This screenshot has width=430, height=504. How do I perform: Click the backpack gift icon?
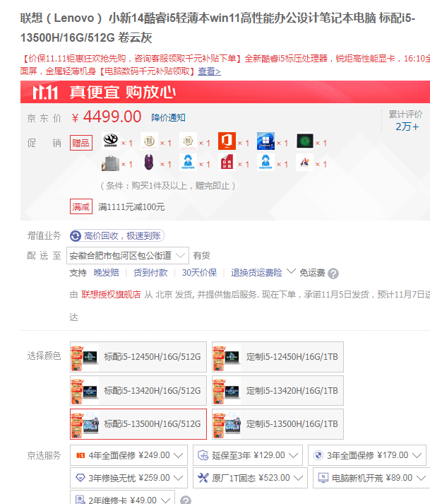point(110,164)
